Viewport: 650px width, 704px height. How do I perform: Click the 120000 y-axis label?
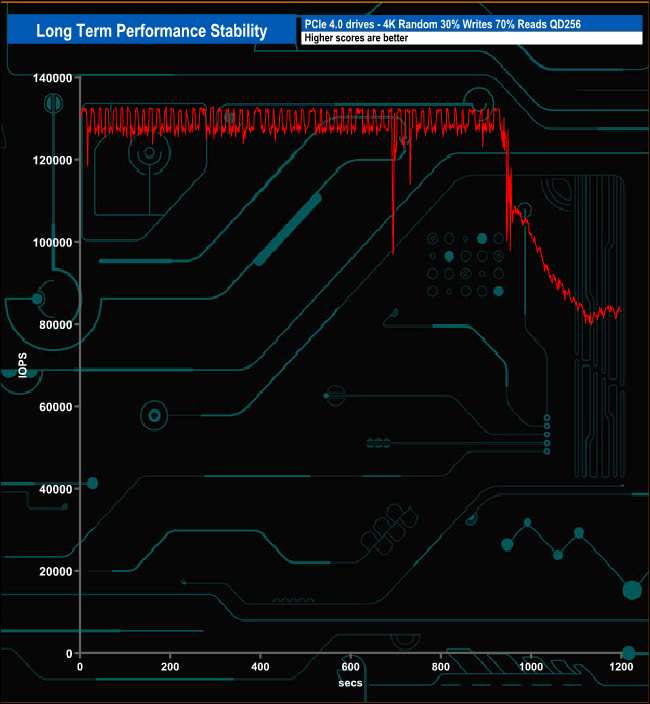click(x=53, y=160)
